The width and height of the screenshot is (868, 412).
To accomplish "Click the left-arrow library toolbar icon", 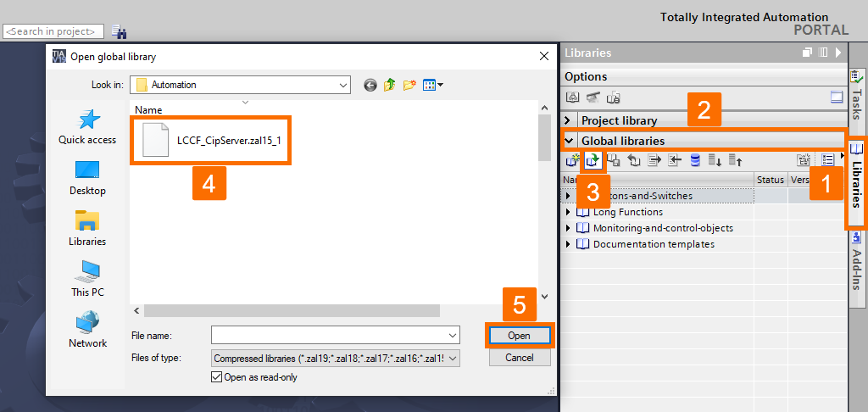I will (x=674, y=160).
